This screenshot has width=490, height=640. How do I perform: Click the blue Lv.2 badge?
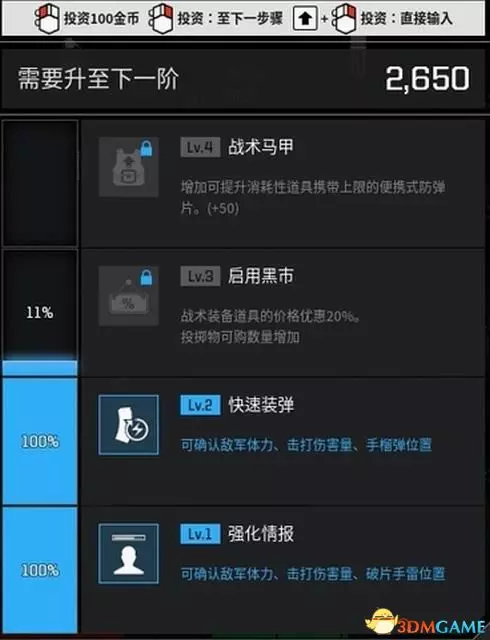(x=200, y=405)
